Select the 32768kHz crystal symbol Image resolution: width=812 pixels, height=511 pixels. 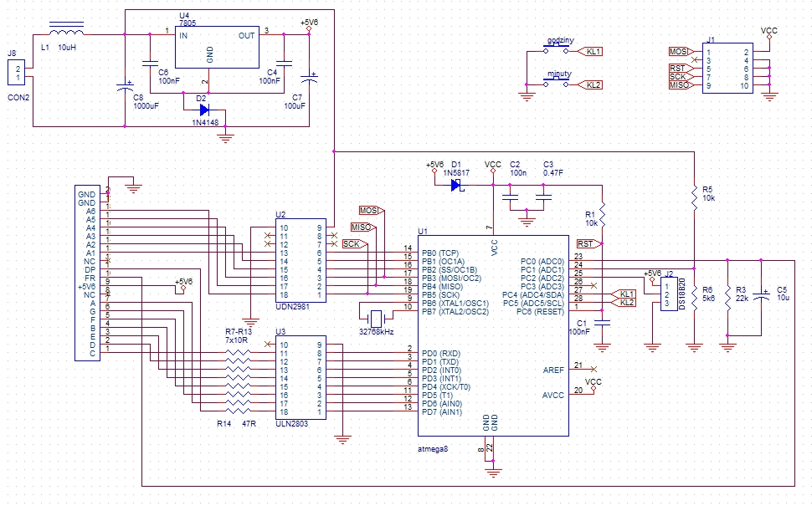(x=376, y=318)
